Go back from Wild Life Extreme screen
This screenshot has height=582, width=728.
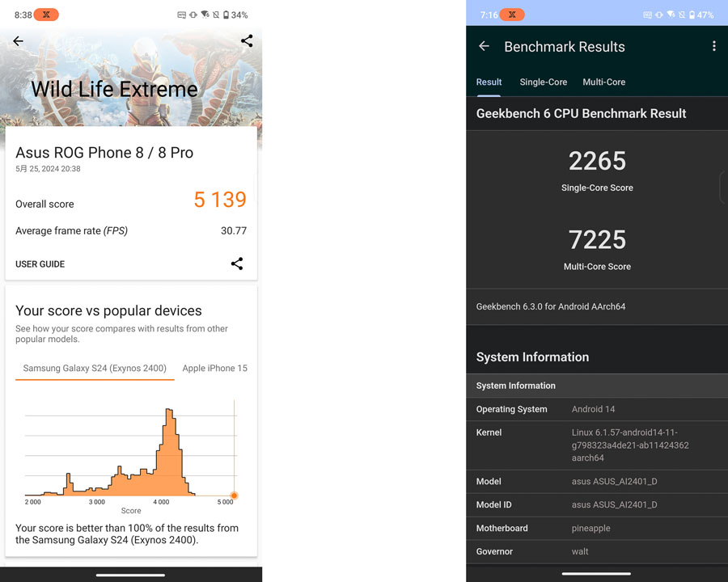[18, 41]
